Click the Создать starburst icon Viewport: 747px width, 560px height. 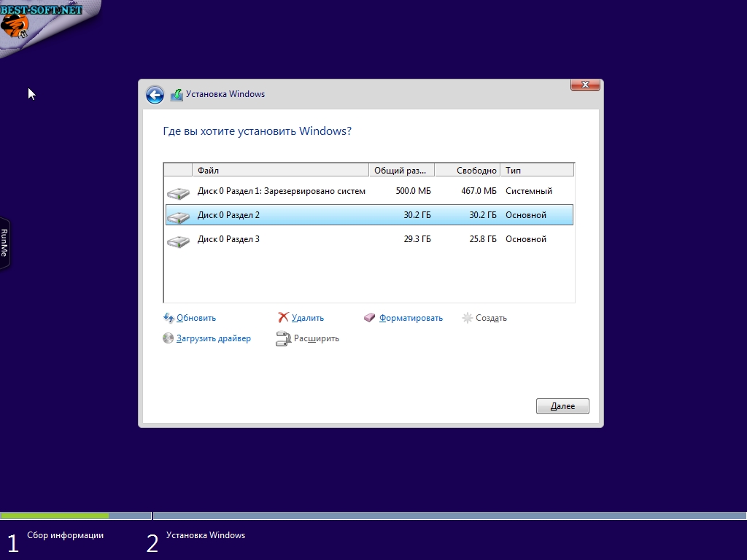(468, 318)
